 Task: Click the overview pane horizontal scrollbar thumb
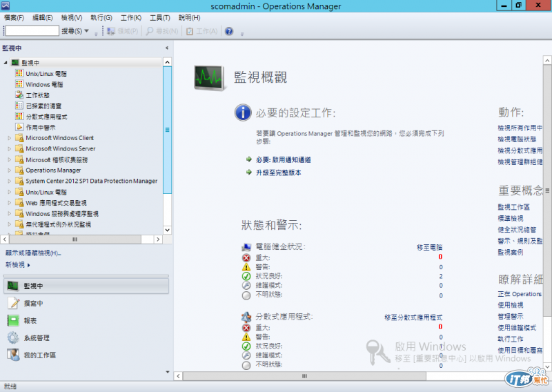tap(304, 376)
